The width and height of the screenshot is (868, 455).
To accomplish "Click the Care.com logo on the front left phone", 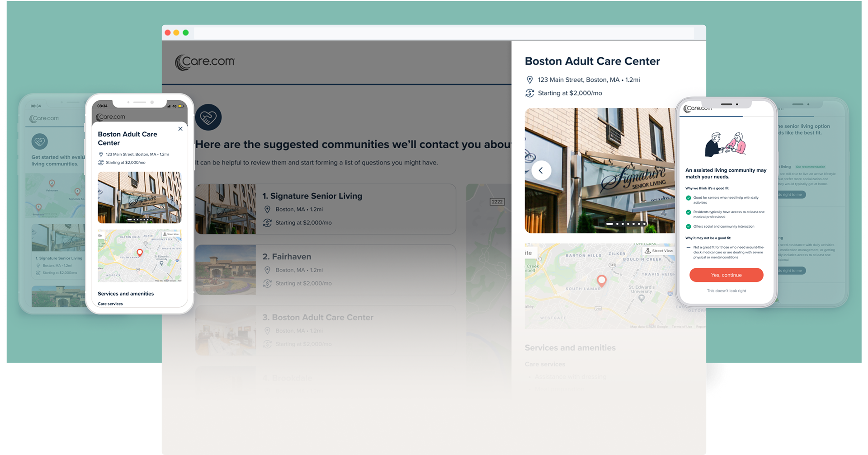I will [x=111, y=117].
